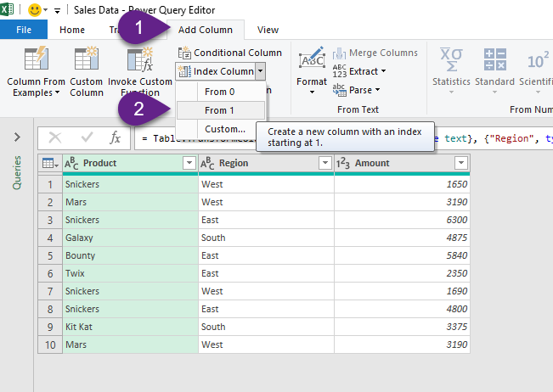Click the Custom Column icon
The height and width of the screenshot is (392, 553).
(87, 59)
